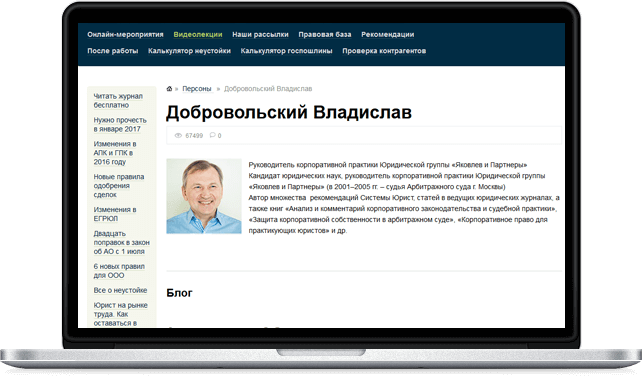Open Читать журнал бесплатно sidebar link
This screenshot has width=642, height=376.
click(118, 100)
